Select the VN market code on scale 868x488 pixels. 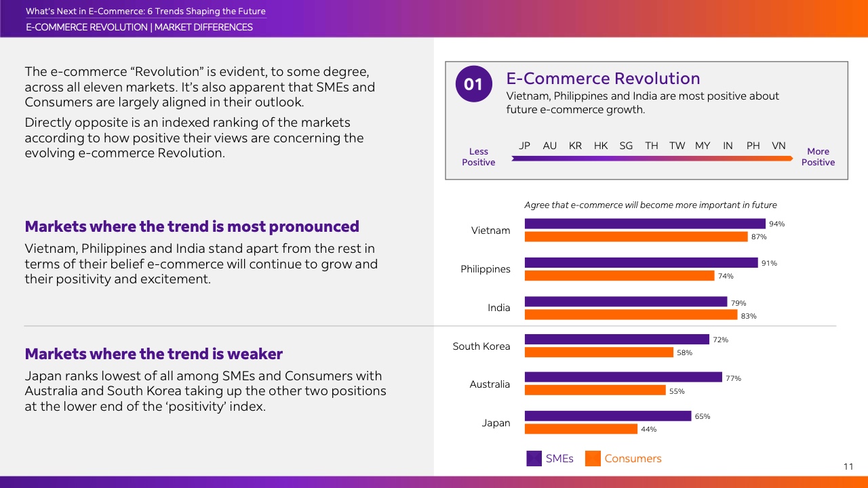pyautogui.click(x=778, y=146)
